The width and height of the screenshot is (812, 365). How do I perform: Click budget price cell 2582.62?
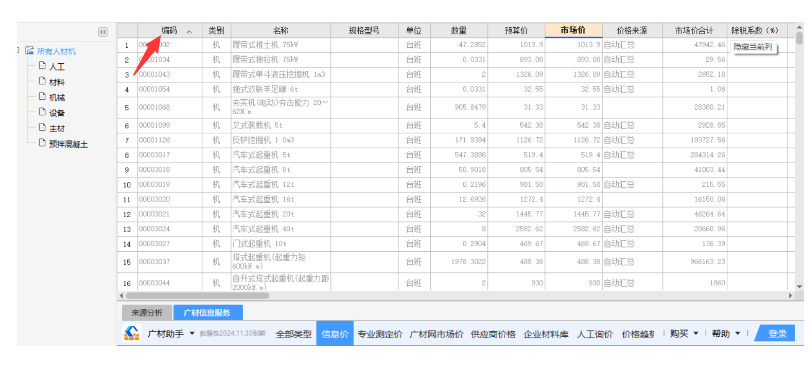516,228
